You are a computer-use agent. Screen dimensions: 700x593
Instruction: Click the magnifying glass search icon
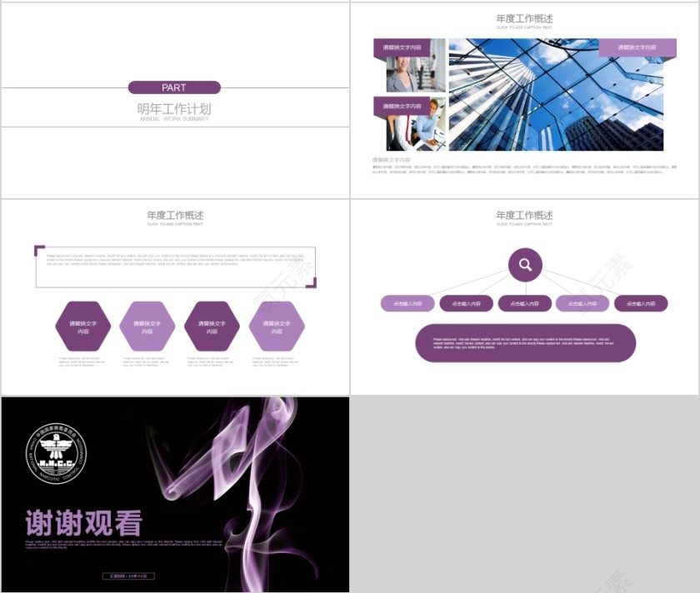click(525, 264)
